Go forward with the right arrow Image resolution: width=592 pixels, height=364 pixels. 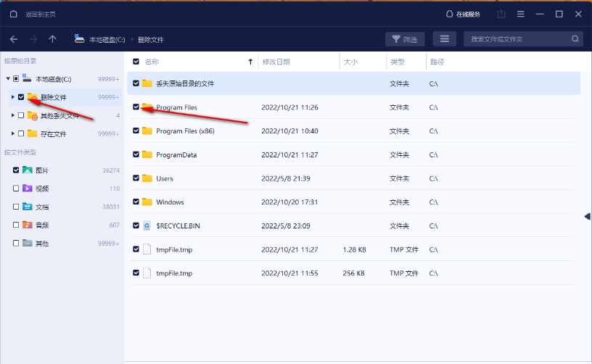[x=33, y=39]
